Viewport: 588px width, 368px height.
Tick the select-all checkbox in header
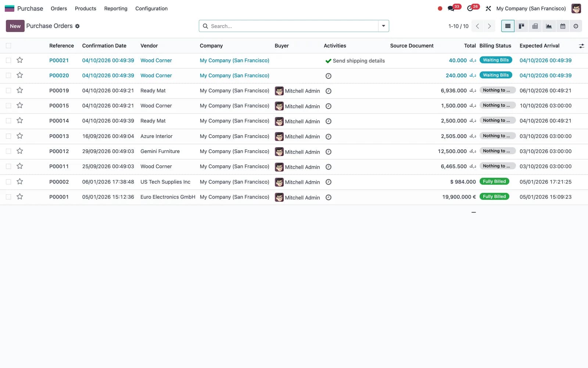click(x=8, y=46)
